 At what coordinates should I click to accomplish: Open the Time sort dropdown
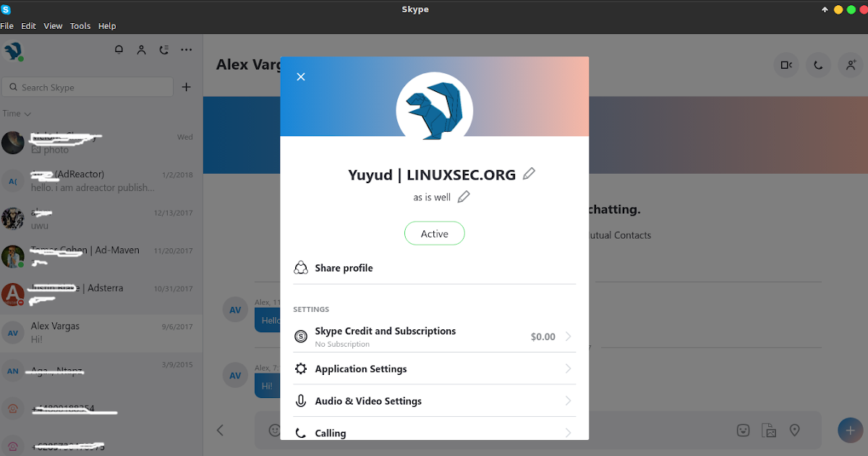[17, 114]
